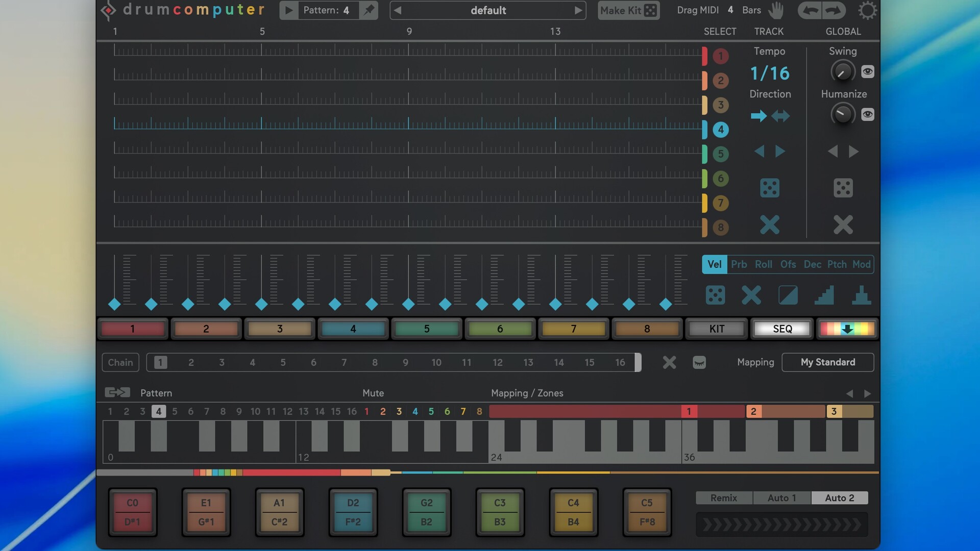The image size is (980, 551).
Task: Adjust the Swing knob
Action: click(x=843, y=72)
